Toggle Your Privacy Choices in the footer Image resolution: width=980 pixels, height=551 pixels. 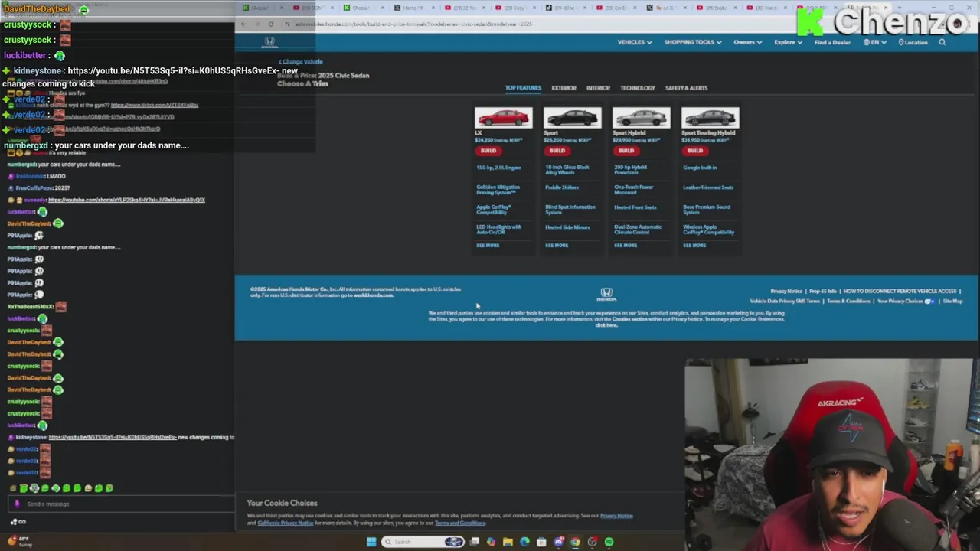(905, 301)
